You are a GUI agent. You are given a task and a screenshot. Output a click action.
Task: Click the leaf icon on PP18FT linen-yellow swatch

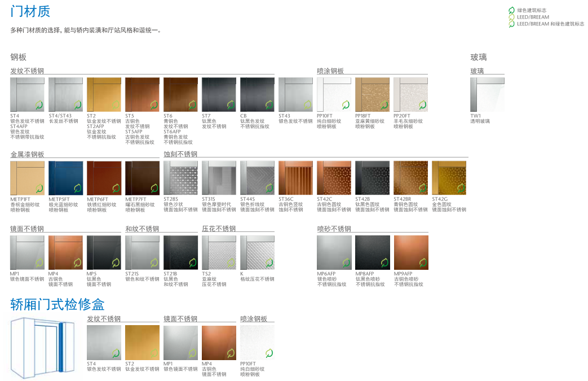click(x=383, y=104)
